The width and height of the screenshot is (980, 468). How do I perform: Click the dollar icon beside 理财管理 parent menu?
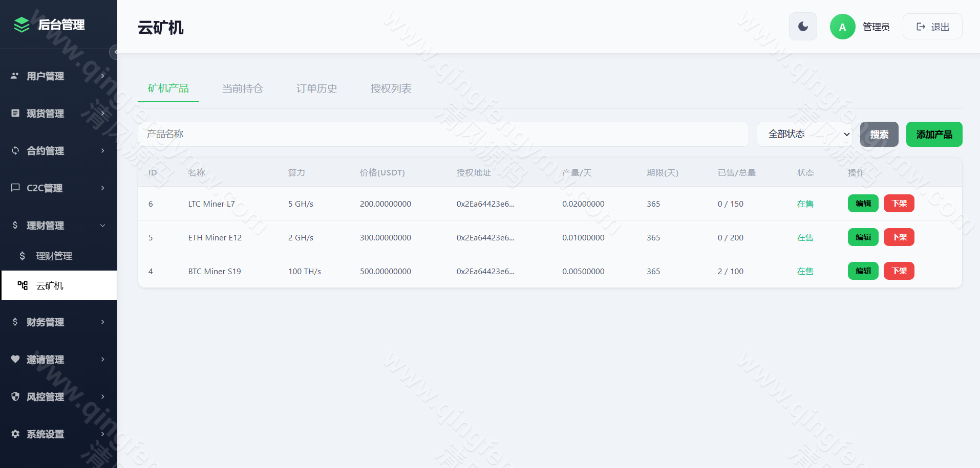point(15,225)
